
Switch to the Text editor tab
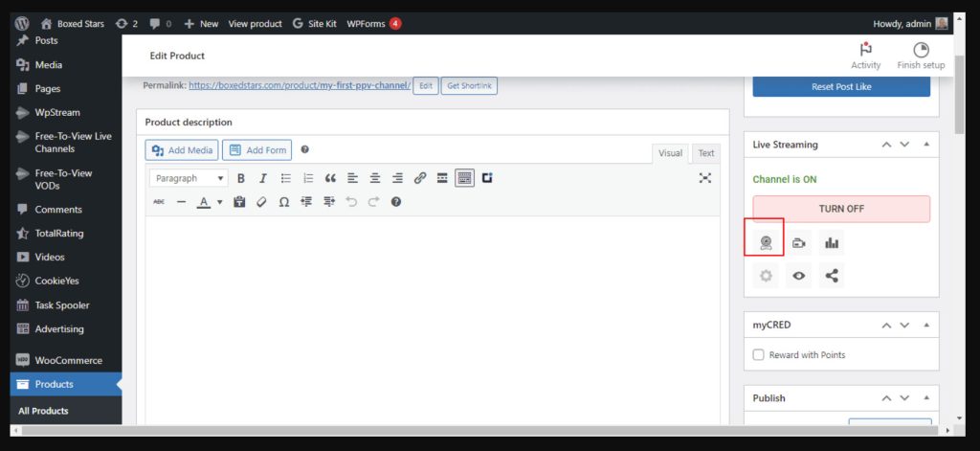coord(705,153)
